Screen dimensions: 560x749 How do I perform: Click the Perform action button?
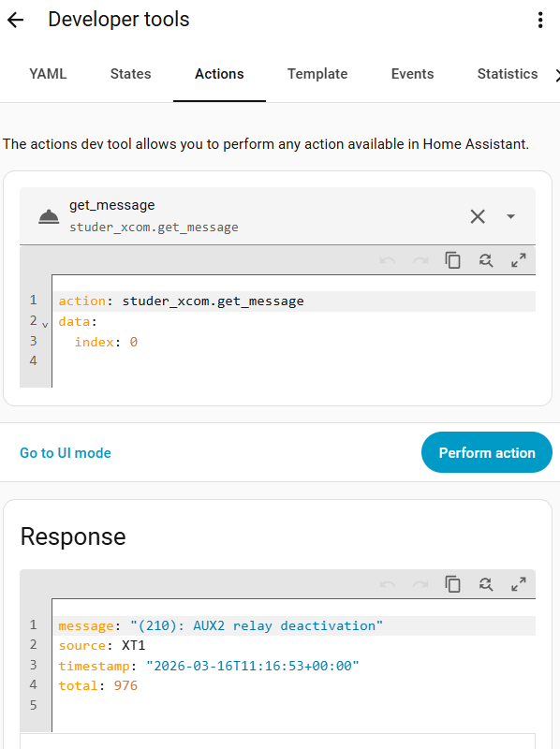point(486,452)
